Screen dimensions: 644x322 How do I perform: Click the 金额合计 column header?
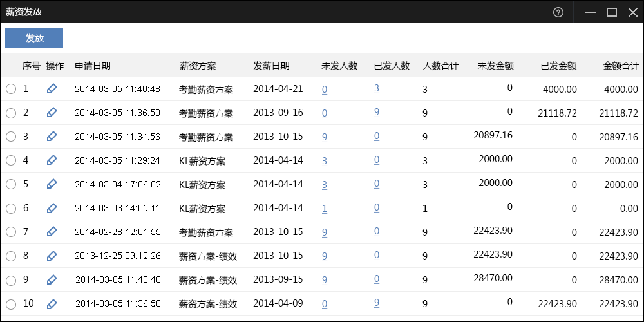(x=621, y=66)
